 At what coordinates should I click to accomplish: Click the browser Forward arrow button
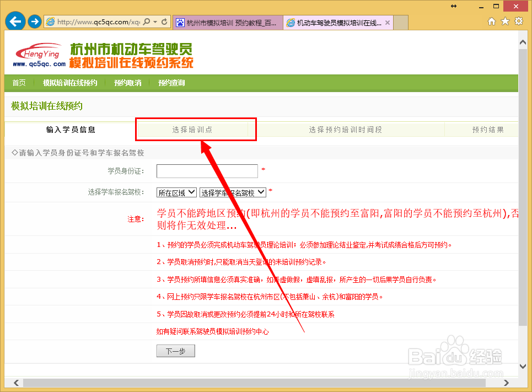[34, 22]
